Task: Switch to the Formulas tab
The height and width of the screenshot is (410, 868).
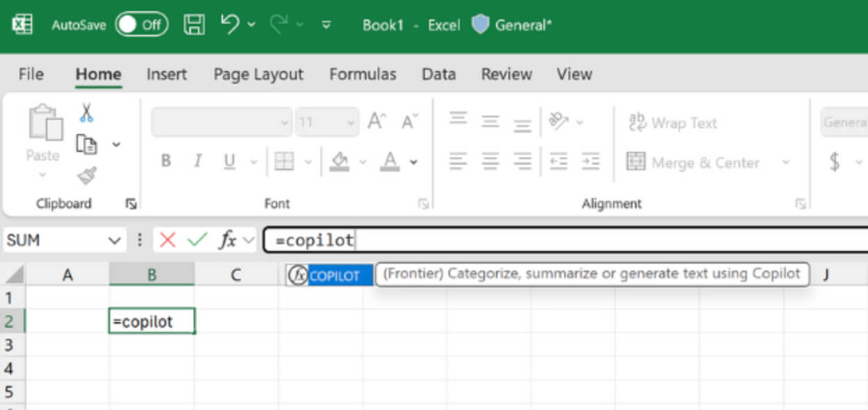Action: (362, 75)
